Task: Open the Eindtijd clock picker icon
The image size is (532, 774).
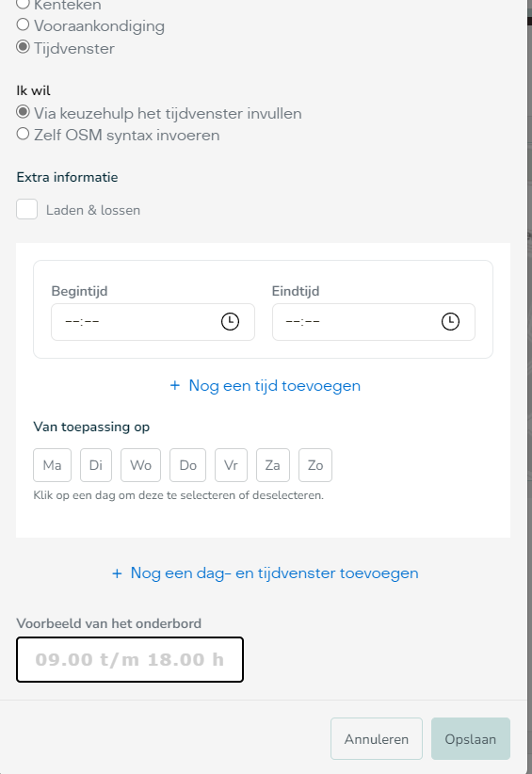Action: (450, 321)
